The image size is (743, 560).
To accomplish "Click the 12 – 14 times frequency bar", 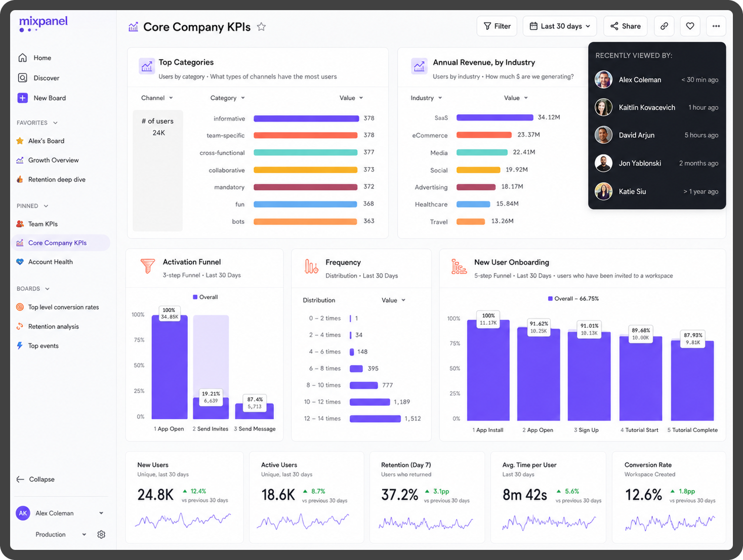I will [x=375, y=419].
